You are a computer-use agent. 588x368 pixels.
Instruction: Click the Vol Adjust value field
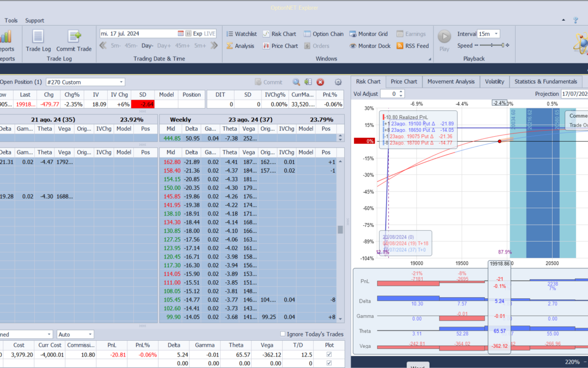(389, 94)
